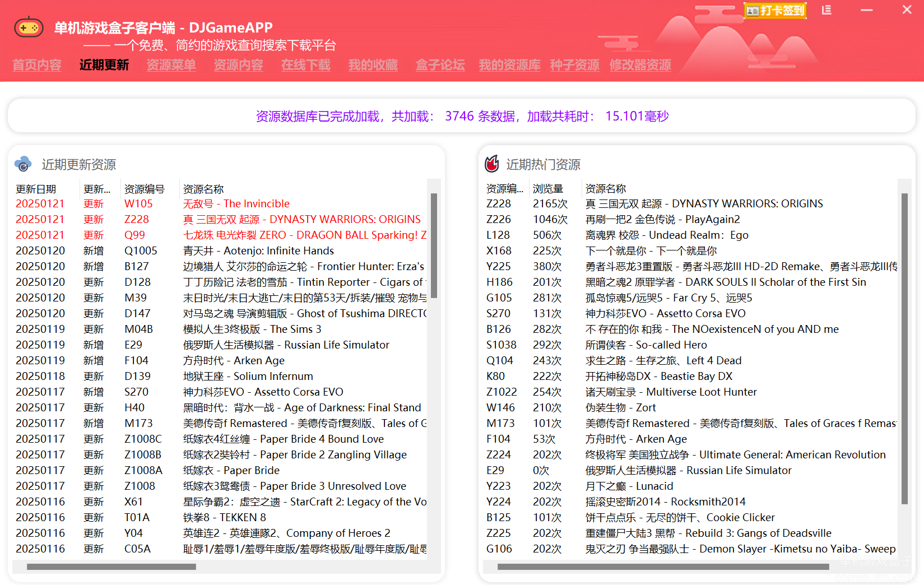924x585 pixels.
Task: Select row 地狱王座 - Solium Infernum
Action: [220, 376]
